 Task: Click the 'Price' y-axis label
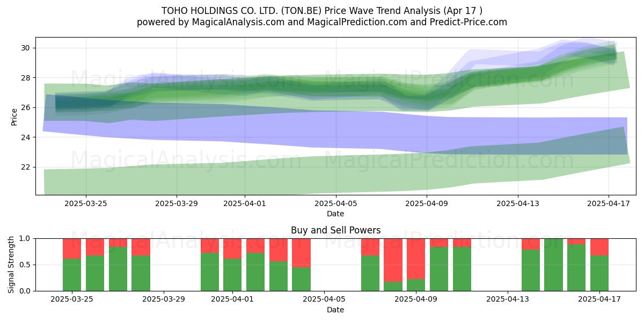coord(14,116)
